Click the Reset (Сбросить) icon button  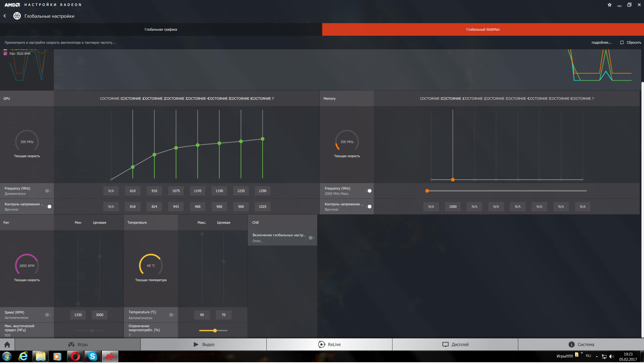[x=622, y=43]
